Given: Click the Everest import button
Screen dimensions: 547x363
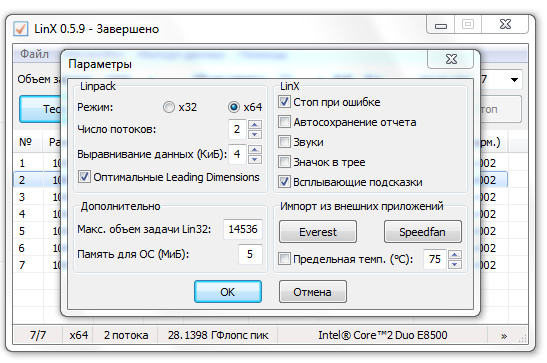Looking at the screenshot, I should pyautogui.click(x=318, y=232).
